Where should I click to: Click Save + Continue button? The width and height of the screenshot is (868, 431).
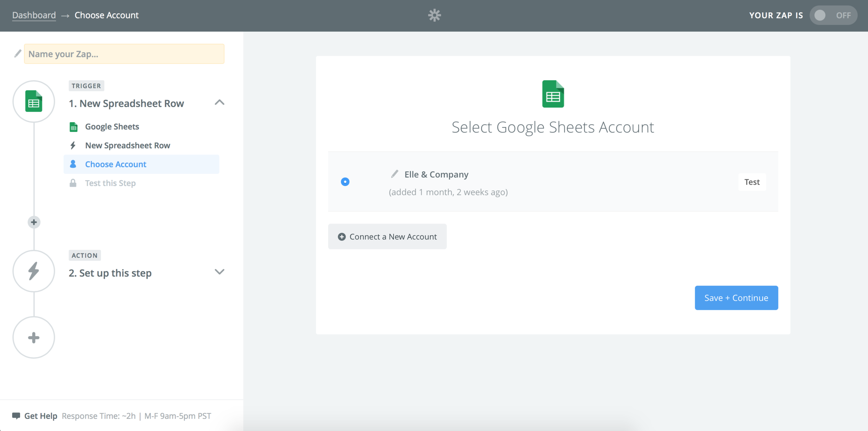(x=736, y=298)
